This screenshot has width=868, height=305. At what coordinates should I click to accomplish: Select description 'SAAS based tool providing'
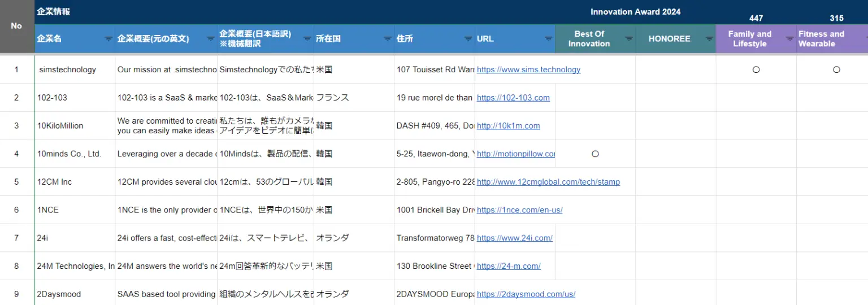[x=166, y=294]
